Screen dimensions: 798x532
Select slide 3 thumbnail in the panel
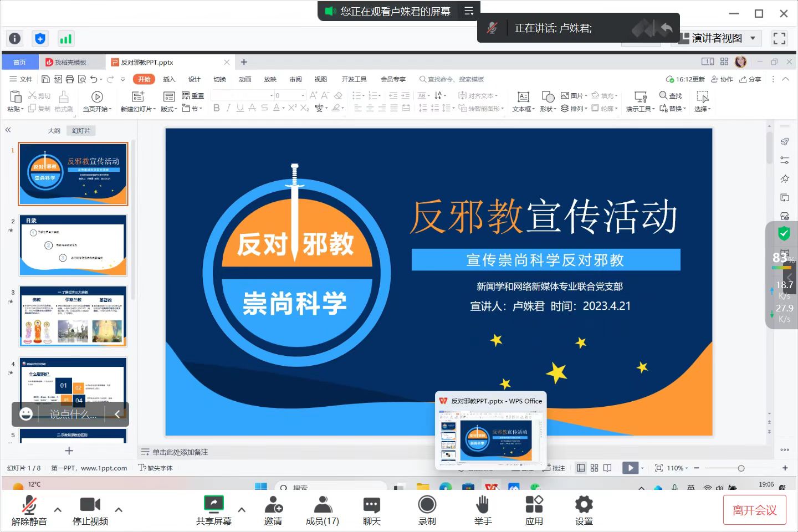(73, 316)
